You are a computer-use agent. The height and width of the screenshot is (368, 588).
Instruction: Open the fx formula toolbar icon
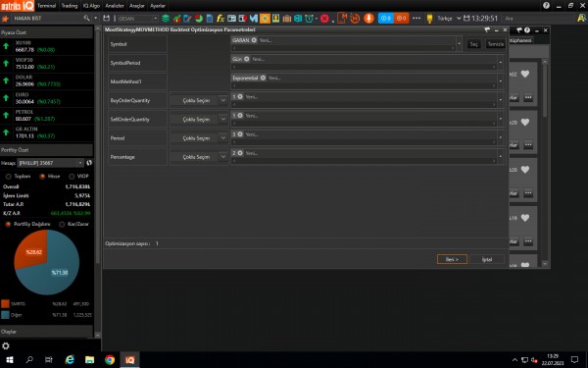tap(220, 18)
